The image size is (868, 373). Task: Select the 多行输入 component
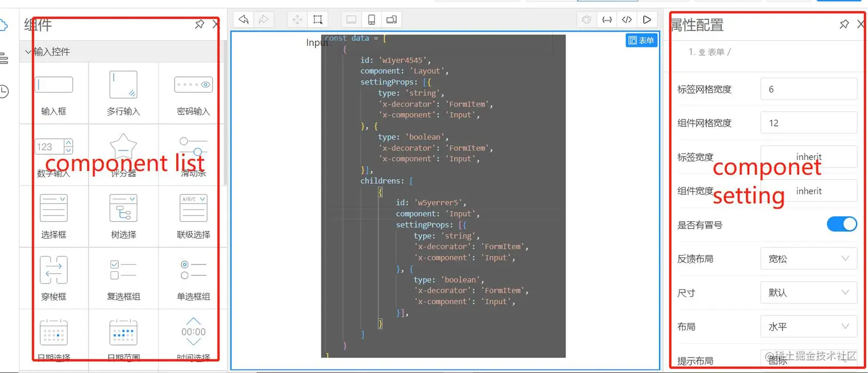tap(123, 93)
